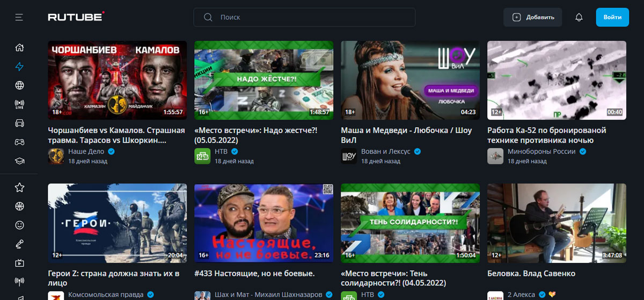Image resolution: width=644 pixels, height=300 pixels.
Task: Open the TV play sidebar icon
Action: pyautogui.click(x=19, y=263)
